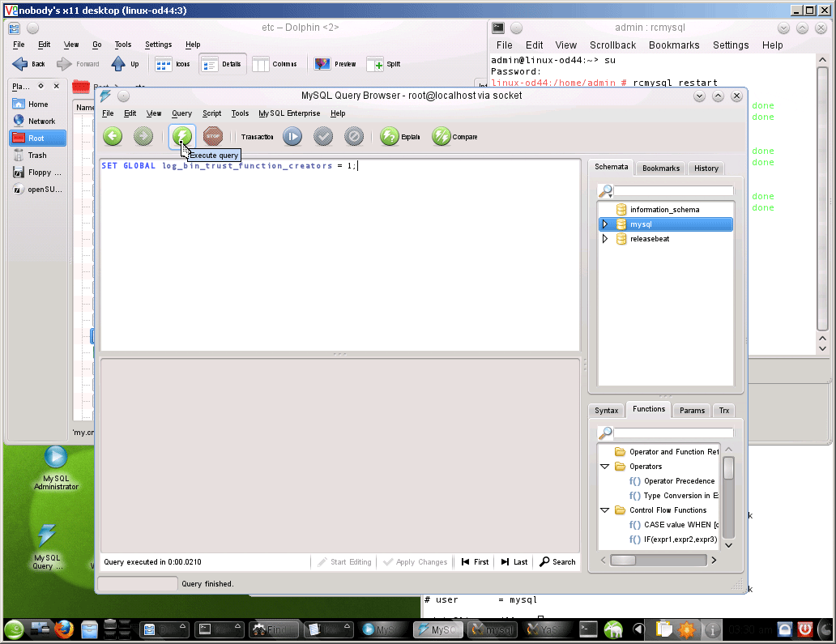This screenshot has width=836, height=644.
Task: Click the magnifier icon in Functions search
Action: pos(606,433)
